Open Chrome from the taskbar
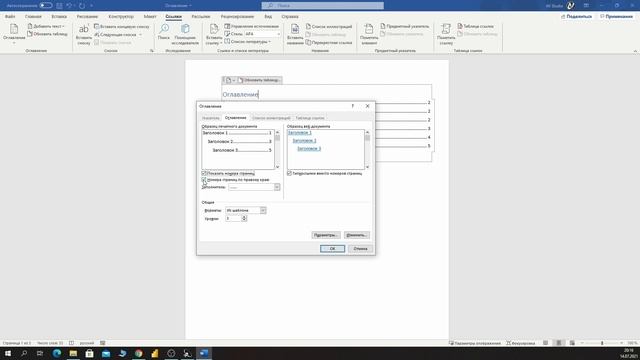Image resolution: width=640 pixels, height=360 pixels. click(x=138, y=353)
